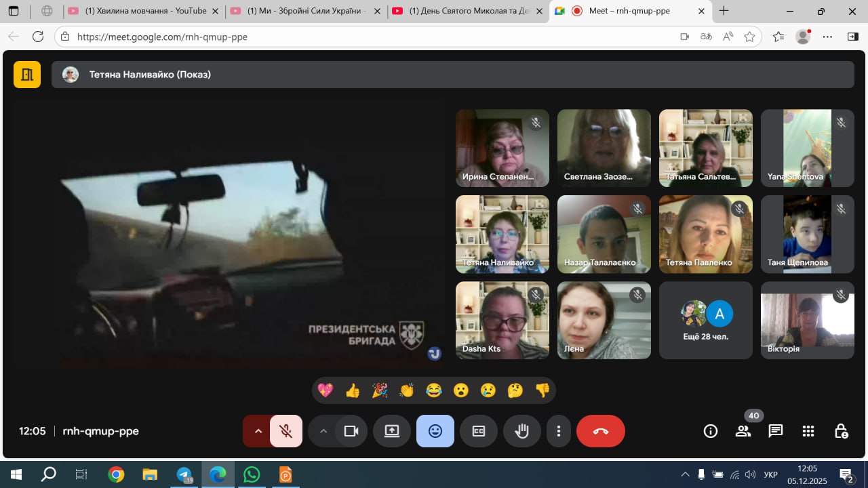Expand video settings arrow beside camera
Screen dimensions: 868x488
[x=323, y=431]
